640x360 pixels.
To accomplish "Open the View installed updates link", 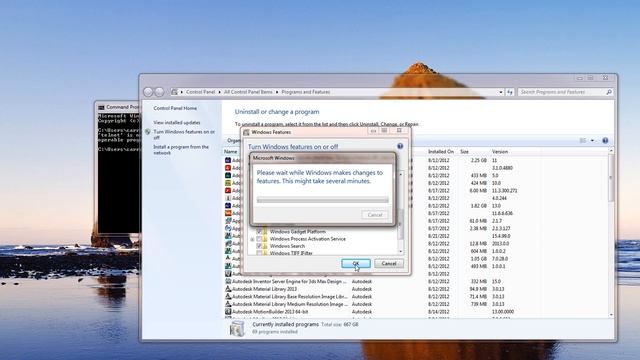I will 177,122.
